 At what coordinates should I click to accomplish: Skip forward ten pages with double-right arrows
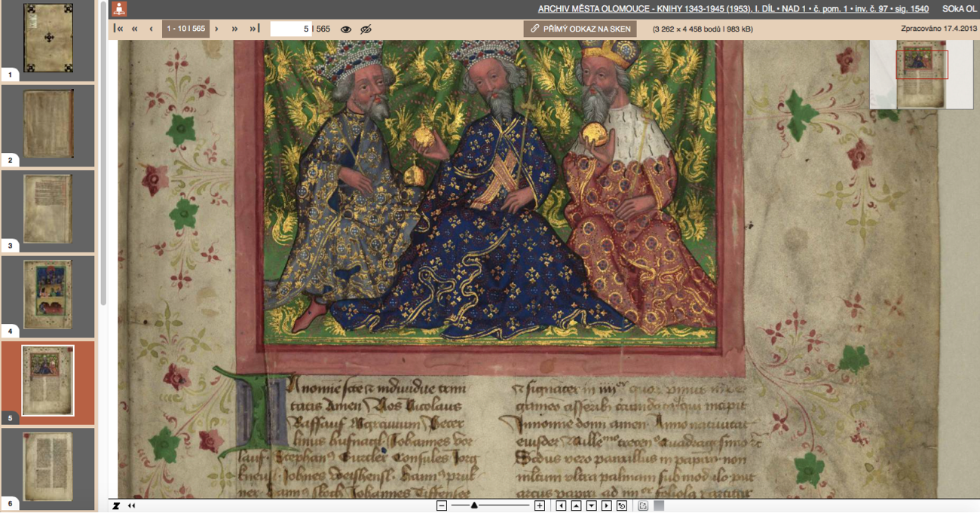pyautogui.click(x=234, y=29)
